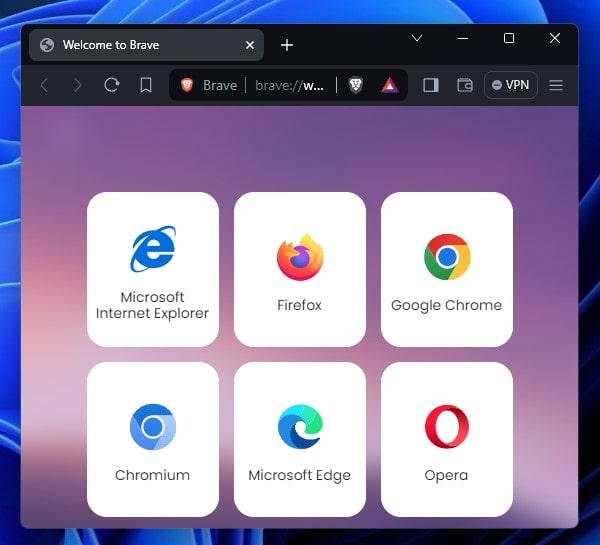Click the Brave lion logo in the address bar
The image size is (600, 545).
[x=187, y=85]
